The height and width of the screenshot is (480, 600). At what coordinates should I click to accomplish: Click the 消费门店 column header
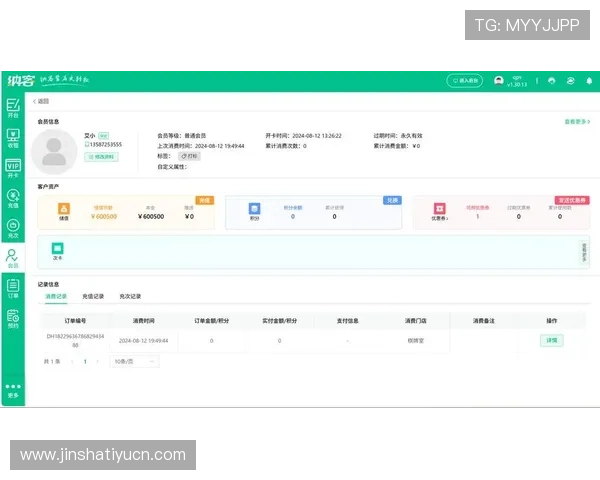pos(416,321)
